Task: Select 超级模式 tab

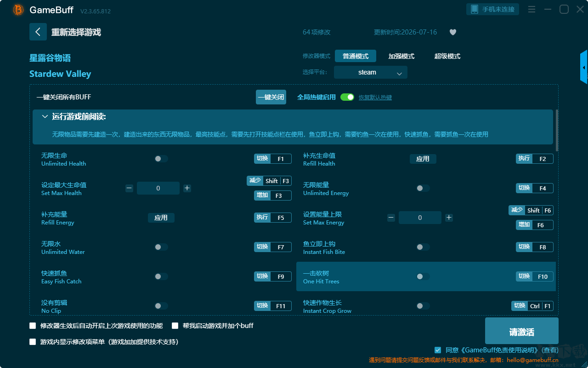Action: tap(447, 56)
